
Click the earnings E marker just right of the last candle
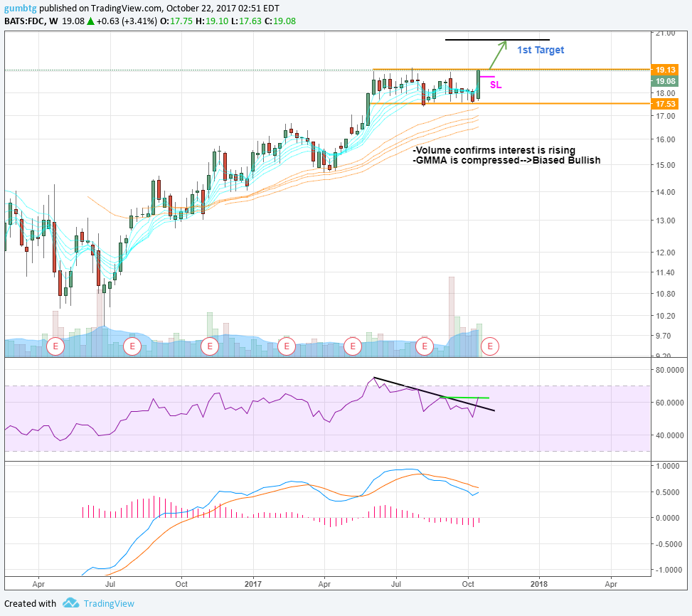[x=490, y=346]
